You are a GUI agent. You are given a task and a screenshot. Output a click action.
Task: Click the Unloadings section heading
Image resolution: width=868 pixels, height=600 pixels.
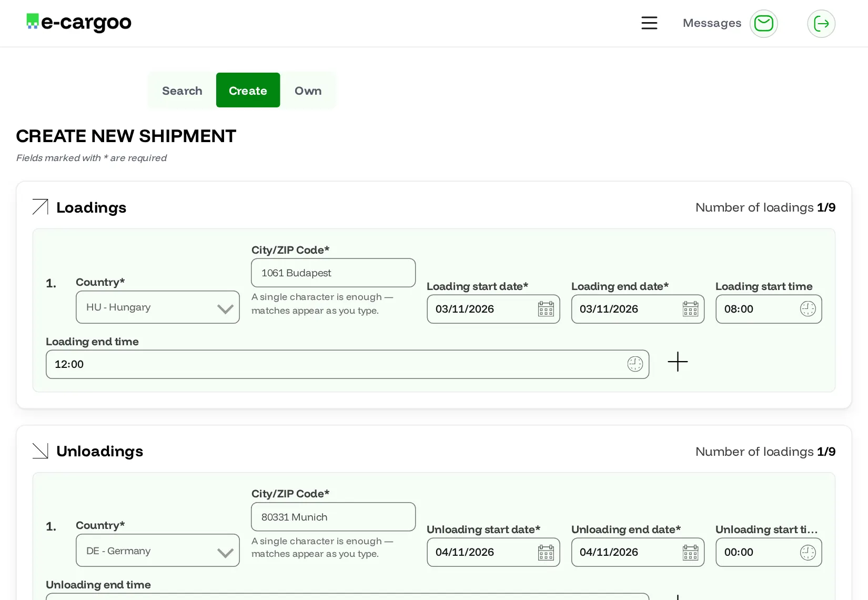99,451
